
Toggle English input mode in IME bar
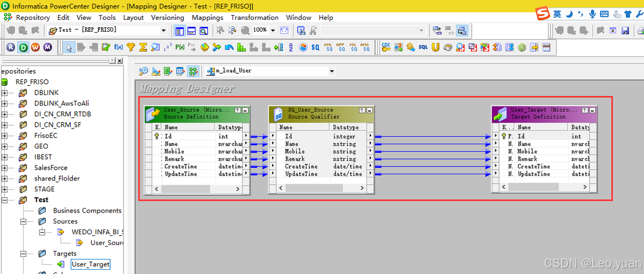558,14
